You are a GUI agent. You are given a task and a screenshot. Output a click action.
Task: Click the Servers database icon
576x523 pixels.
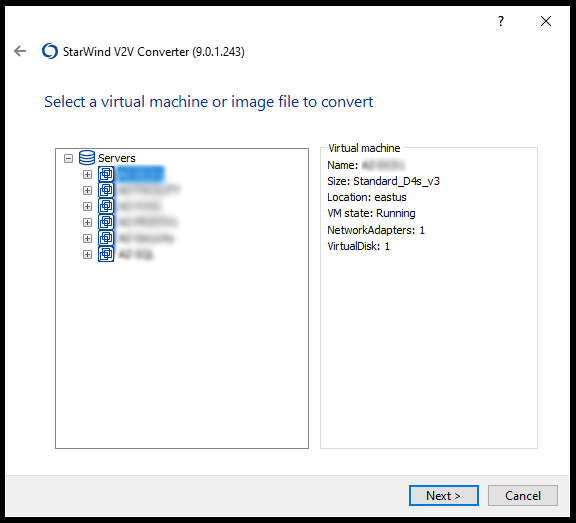(x=87, y=158)
